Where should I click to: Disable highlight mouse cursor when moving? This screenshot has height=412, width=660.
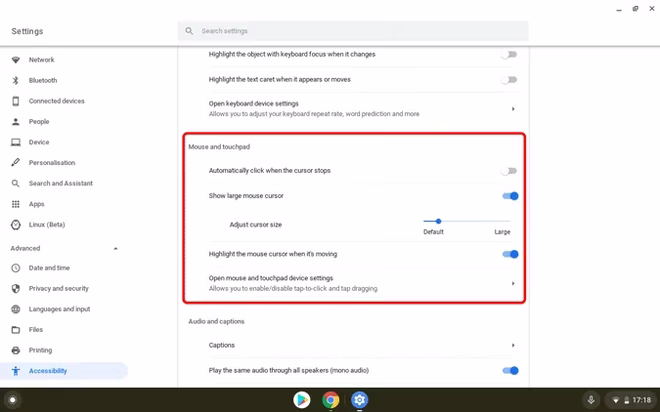click(510, 254)
